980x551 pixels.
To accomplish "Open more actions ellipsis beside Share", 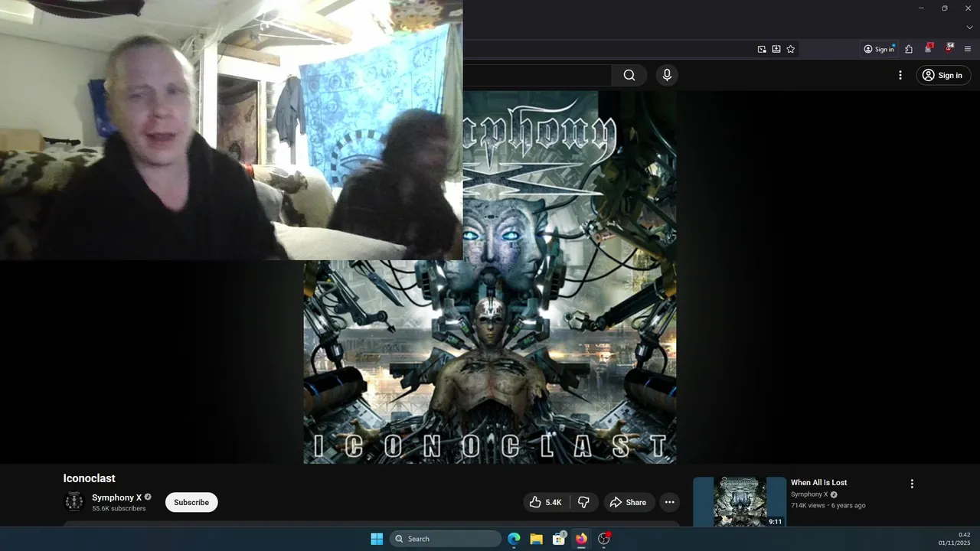I will coord(669,502).
